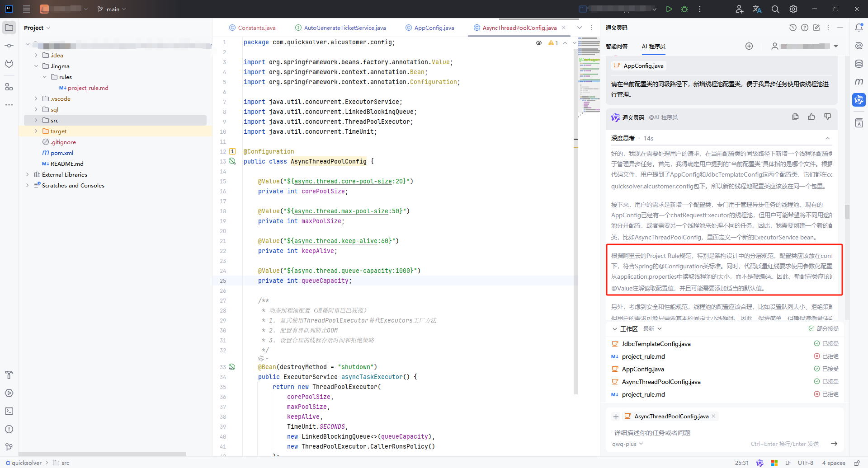Switch to Constants.java tab
The height and width of the screenshot is (468, 868).
click(x=252, y=28)
